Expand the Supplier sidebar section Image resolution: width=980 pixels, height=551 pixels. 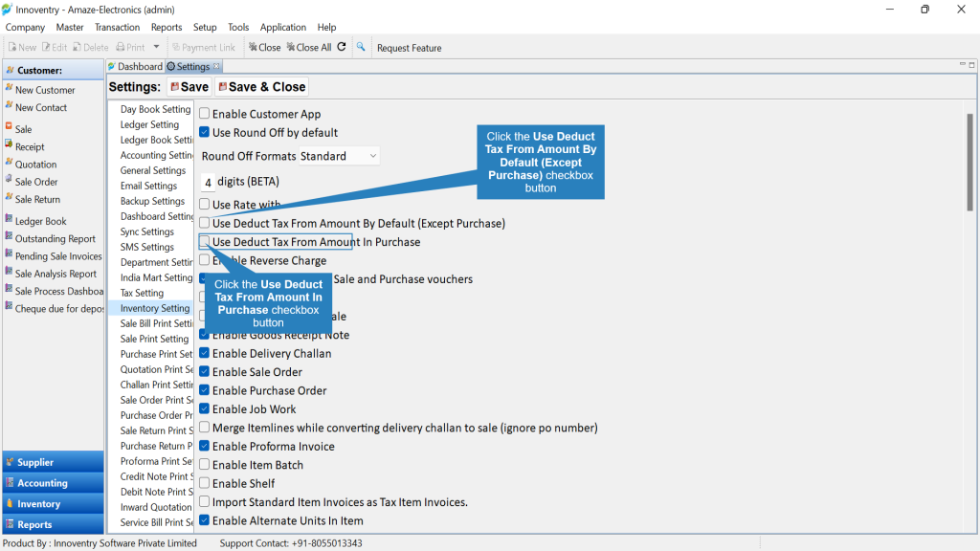(54, 462)
